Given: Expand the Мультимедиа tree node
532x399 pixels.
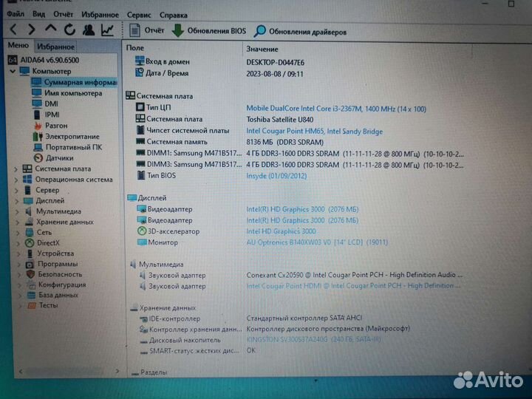Looking at the screenshot, I should pyautogui.click(x=17, y=212).
